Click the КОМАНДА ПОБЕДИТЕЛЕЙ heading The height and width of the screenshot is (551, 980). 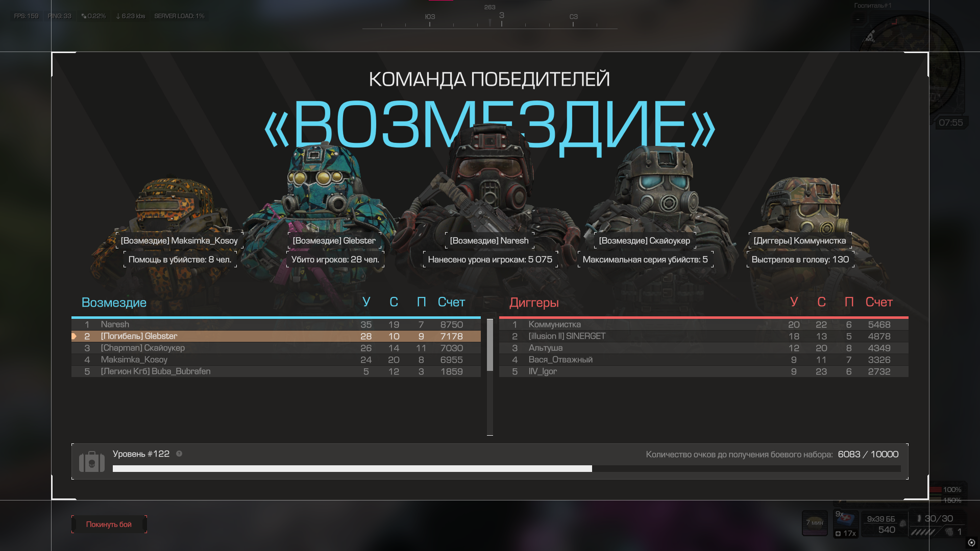point(489,79)
